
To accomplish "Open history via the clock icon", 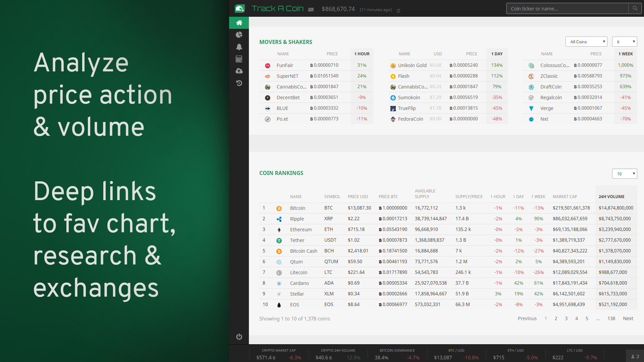I will 239,83.
